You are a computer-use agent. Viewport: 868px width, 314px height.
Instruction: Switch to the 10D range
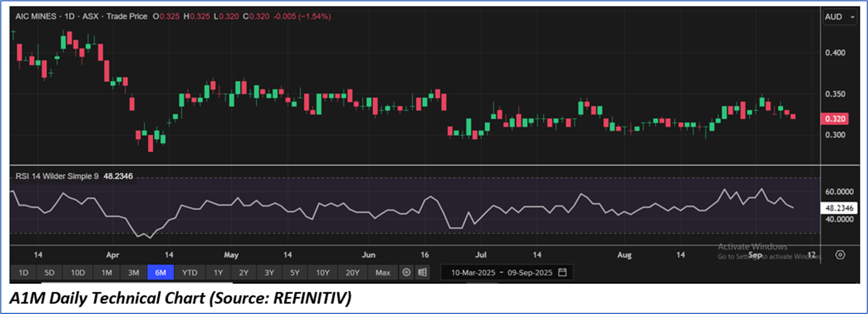78,273
